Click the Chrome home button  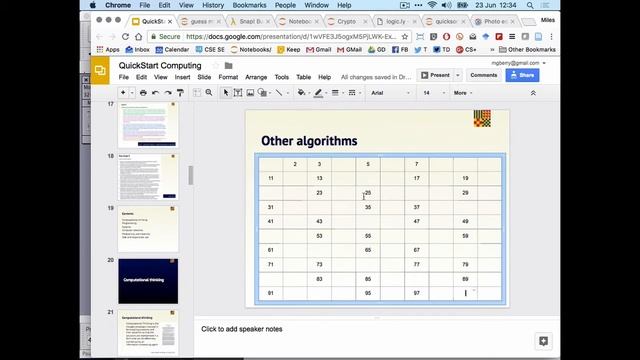click(x=138, y=37)
